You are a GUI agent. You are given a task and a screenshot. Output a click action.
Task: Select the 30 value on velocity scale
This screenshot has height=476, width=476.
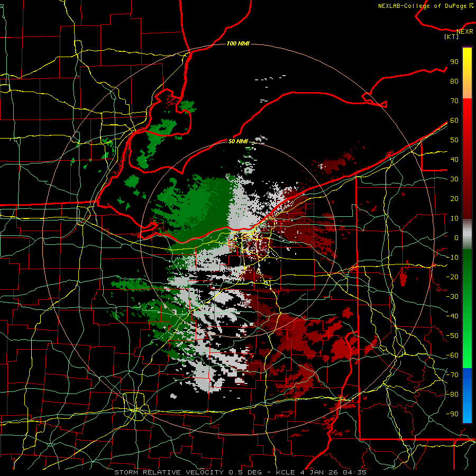pyautogui.click(x=454, y=179)
